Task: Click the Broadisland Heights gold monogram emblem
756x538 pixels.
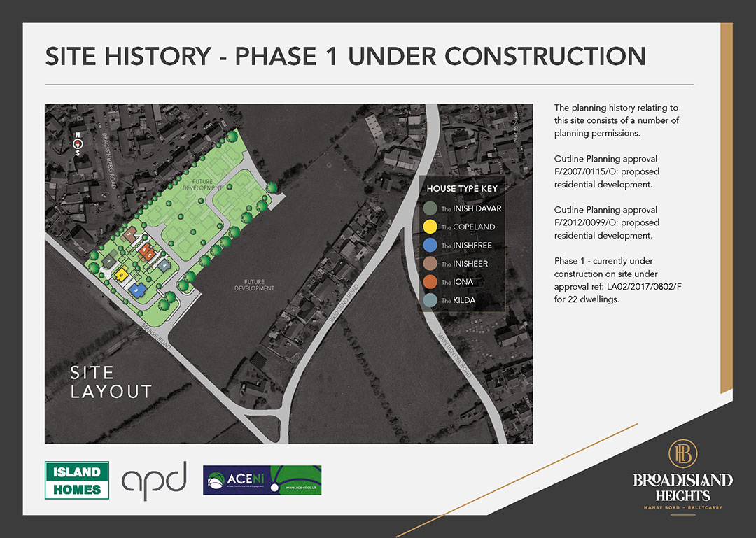Action: 682,455
